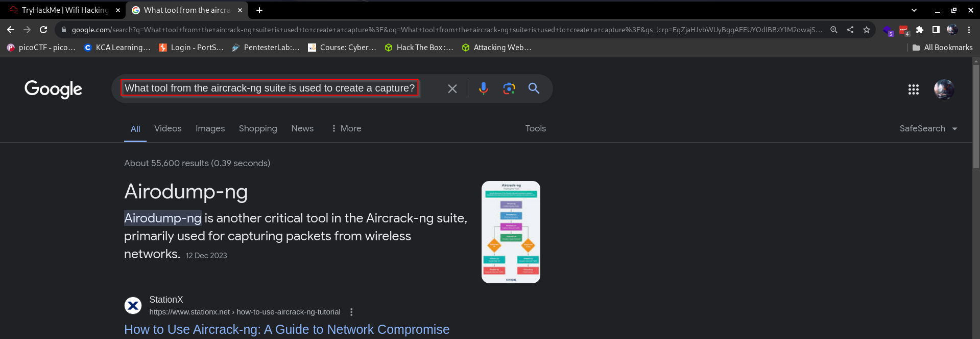Open the Hack The Box bookmark
The image size is (980, 339).
tap(419, 48)
